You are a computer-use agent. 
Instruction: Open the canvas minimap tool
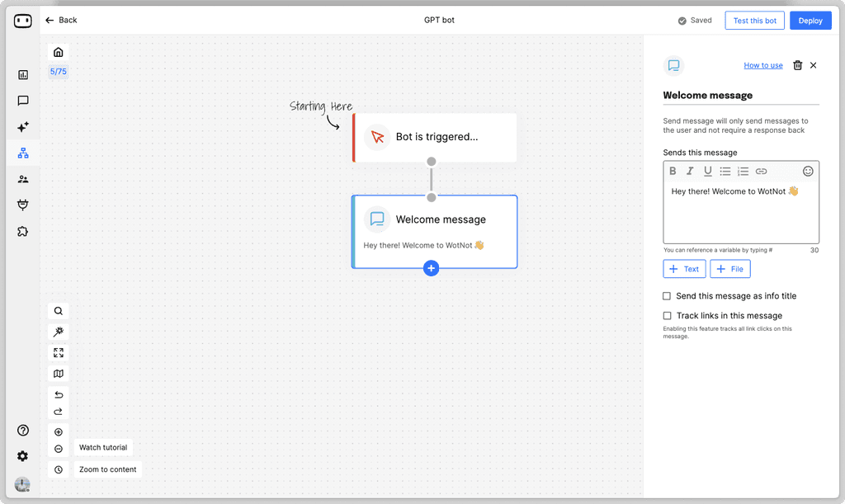pyautogui.click(x=58, y=374)
